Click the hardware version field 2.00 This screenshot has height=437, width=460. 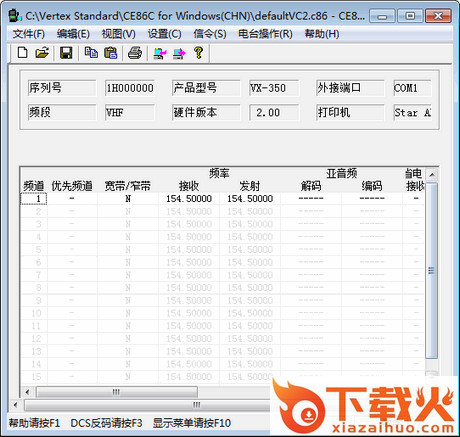(x=274, y=112)
